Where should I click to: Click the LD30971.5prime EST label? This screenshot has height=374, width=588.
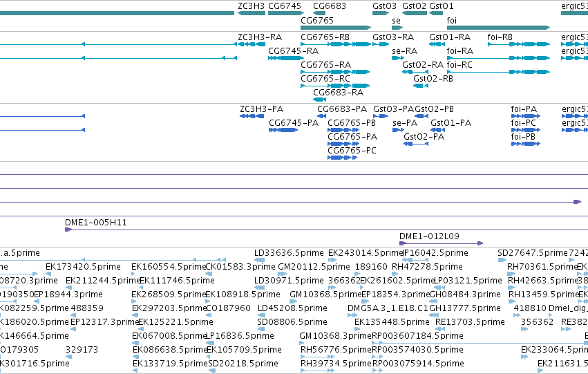289,281
